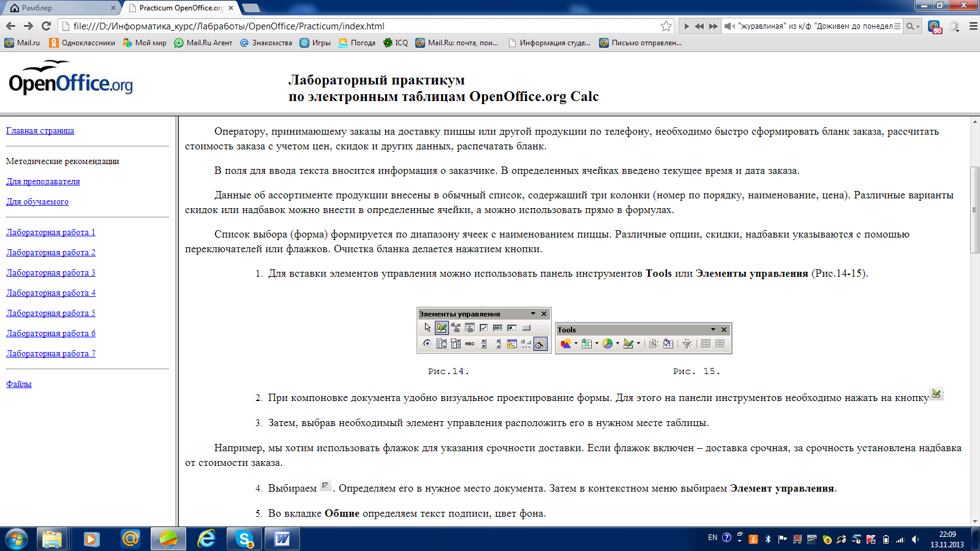The width and height of the screenshot is (980, 551).
Task: Open Лабораторная работа 5
Action: [x=51, y=313]
